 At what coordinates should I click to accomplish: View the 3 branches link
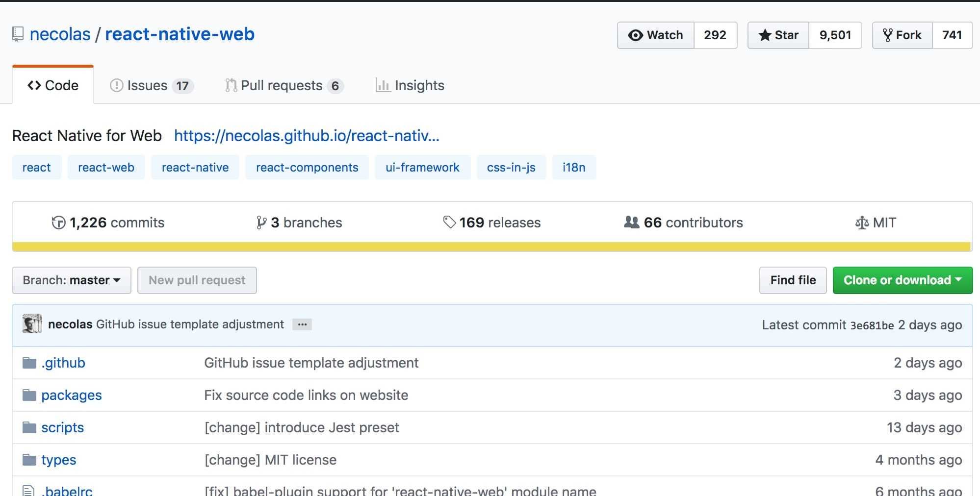click(299, 223)
